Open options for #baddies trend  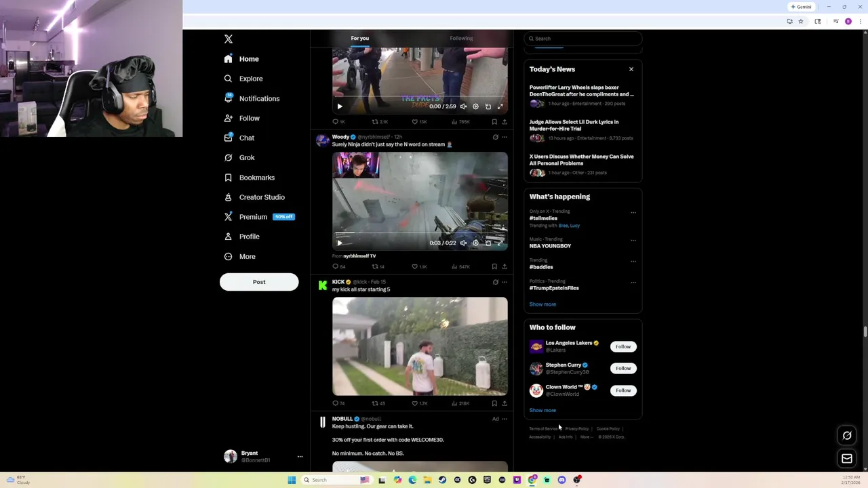pyautogui.click(x=633, y=261)
